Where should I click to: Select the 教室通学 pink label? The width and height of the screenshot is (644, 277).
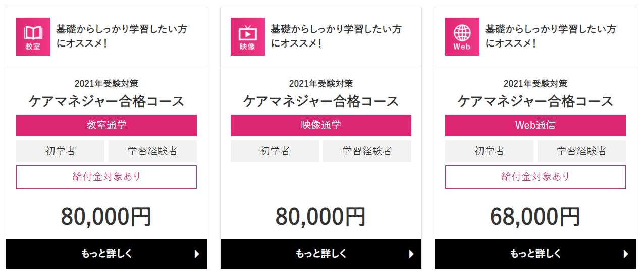[x=106, y=125]
